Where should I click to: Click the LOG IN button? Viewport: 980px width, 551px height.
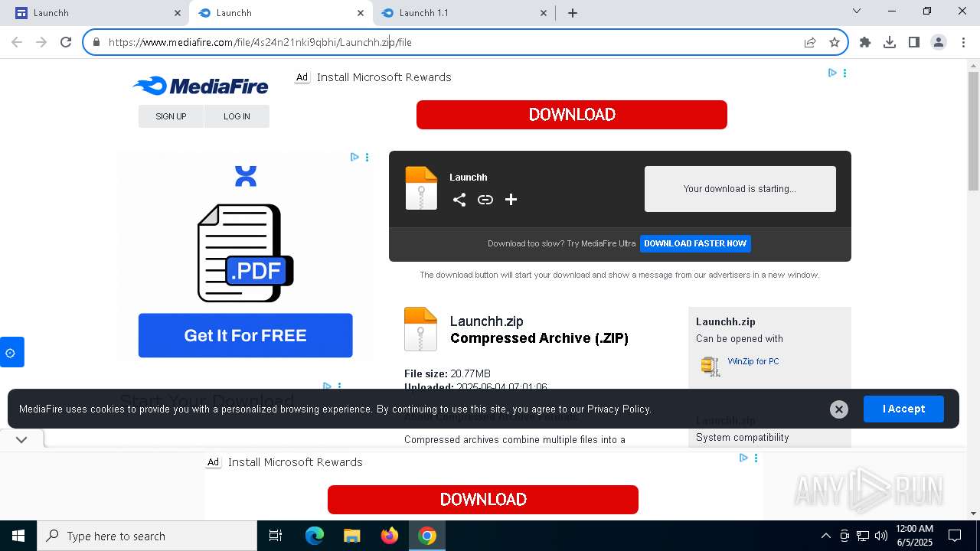[237, 116]
